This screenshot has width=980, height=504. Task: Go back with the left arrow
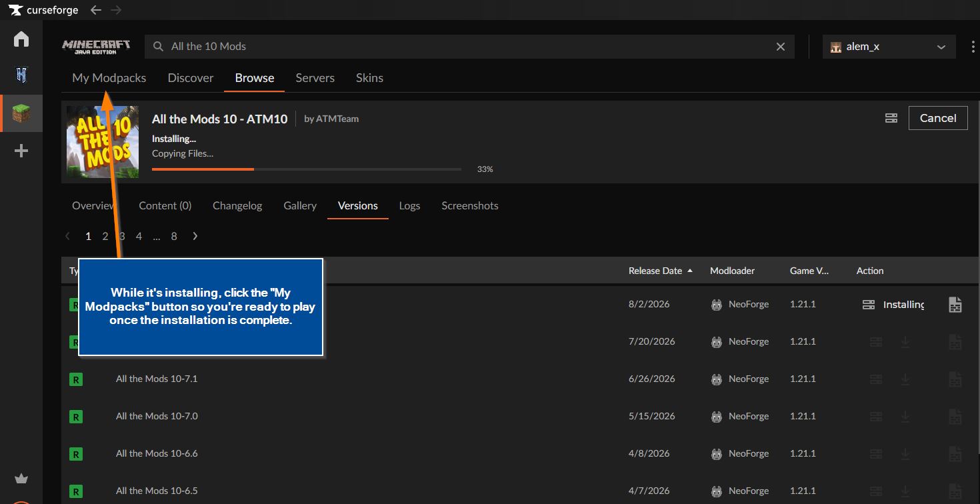[96, 10]
